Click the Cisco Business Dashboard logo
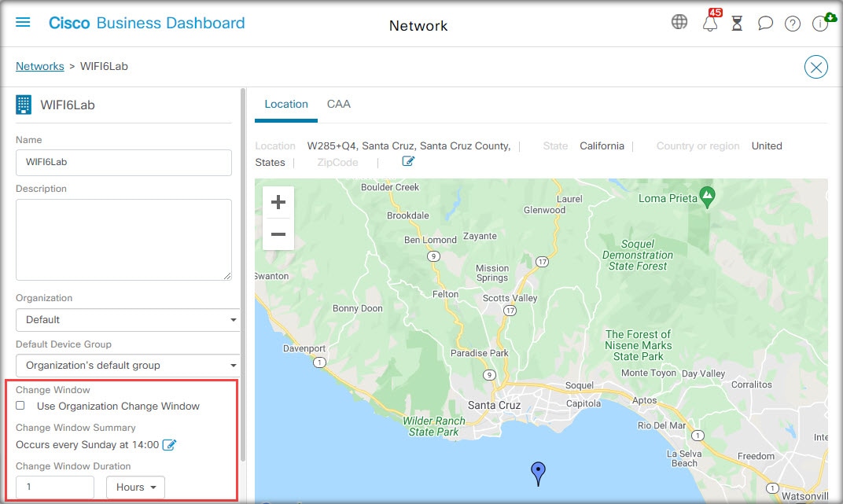843x504 pixels. click(147, 23)
